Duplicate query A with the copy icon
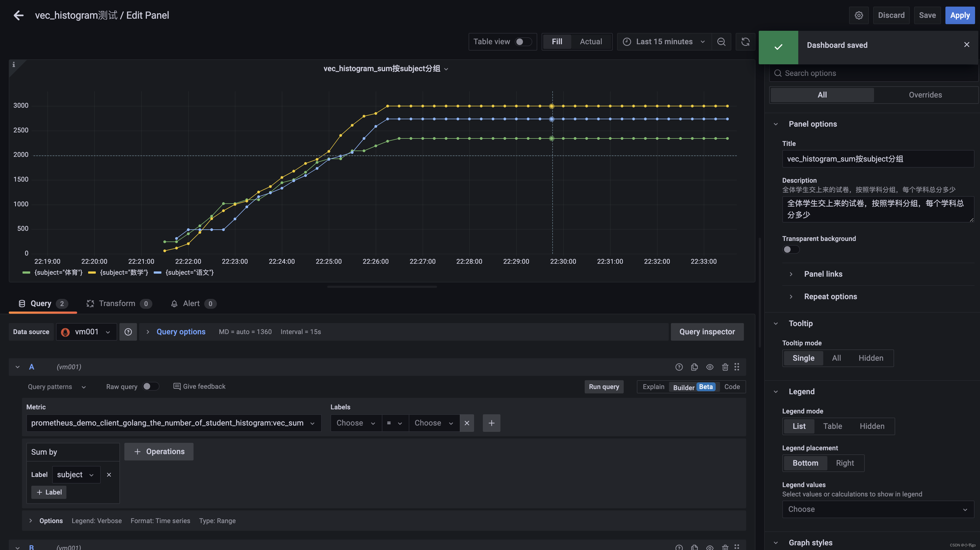980x550 pixels. tap(694, 367)
